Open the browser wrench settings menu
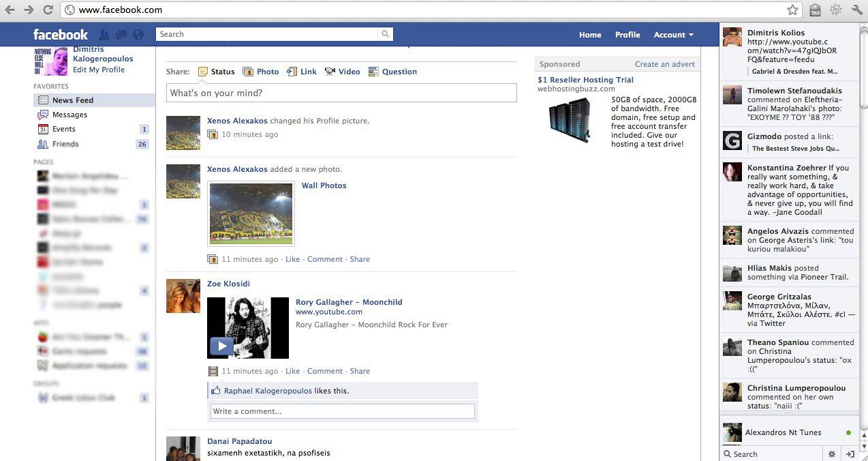Viewport: 868px width, 461px height. coord(856,10)
